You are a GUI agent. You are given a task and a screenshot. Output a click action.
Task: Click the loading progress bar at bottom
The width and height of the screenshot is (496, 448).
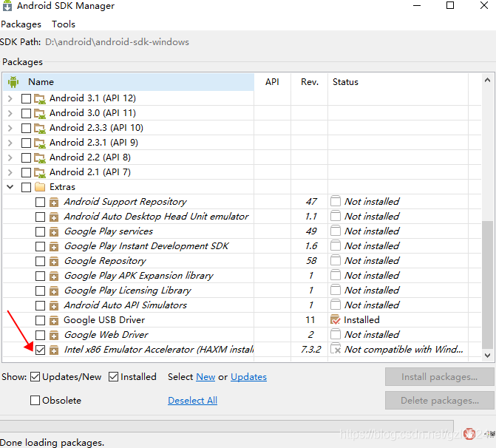pyautogui.click(x=226, y=425)
